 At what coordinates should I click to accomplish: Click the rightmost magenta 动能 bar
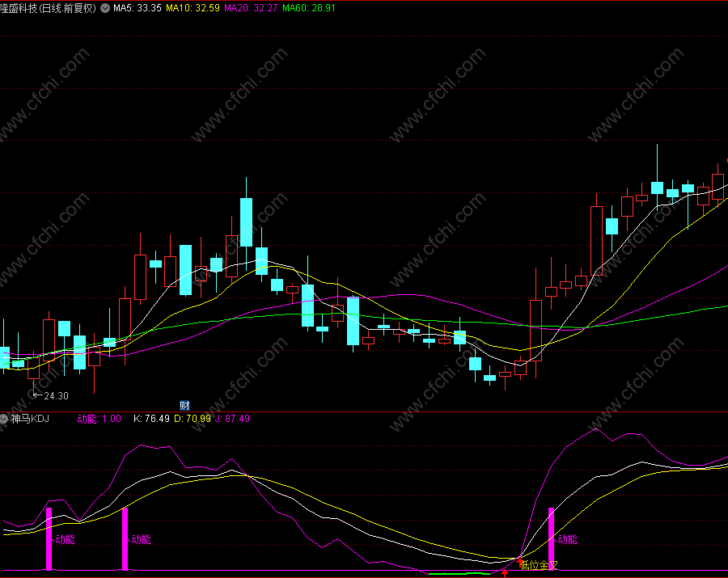551,539
